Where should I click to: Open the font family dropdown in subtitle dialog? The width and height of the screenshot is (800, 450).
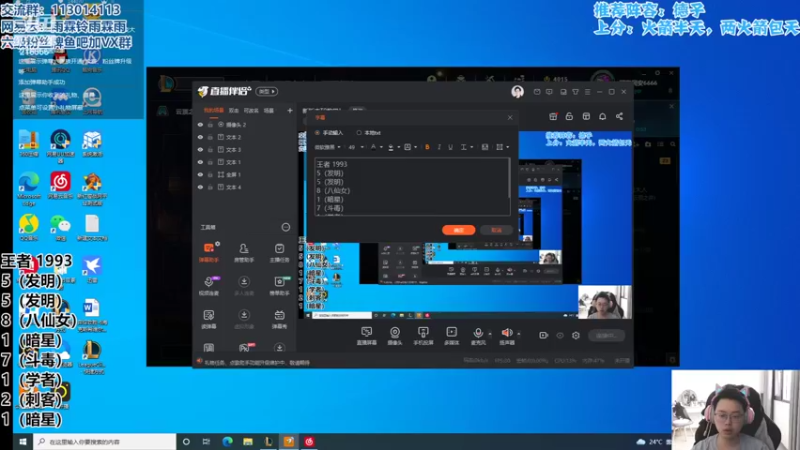(x=328, y=147)
